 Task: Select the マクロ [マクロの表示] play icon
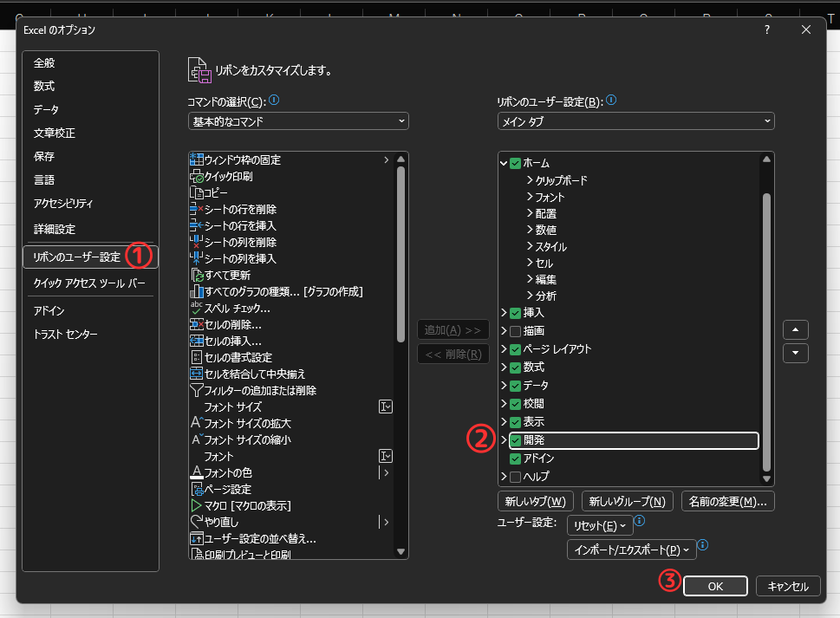pos(197,505)
